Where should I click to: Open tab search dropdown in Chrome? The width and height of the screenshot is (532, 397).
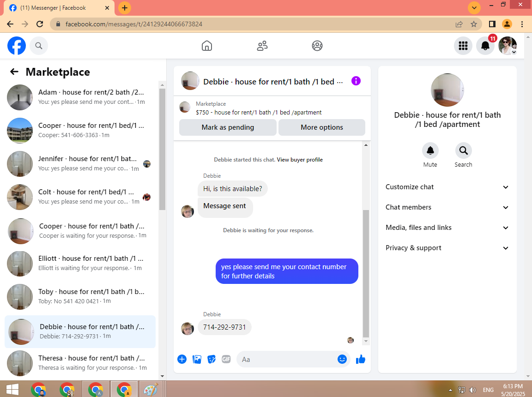tap(474, 8)
